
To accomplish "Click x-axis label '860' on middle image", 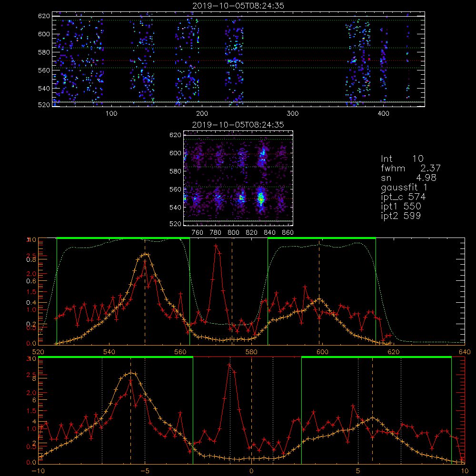I will pyautogui.click(x=288, y=233).
